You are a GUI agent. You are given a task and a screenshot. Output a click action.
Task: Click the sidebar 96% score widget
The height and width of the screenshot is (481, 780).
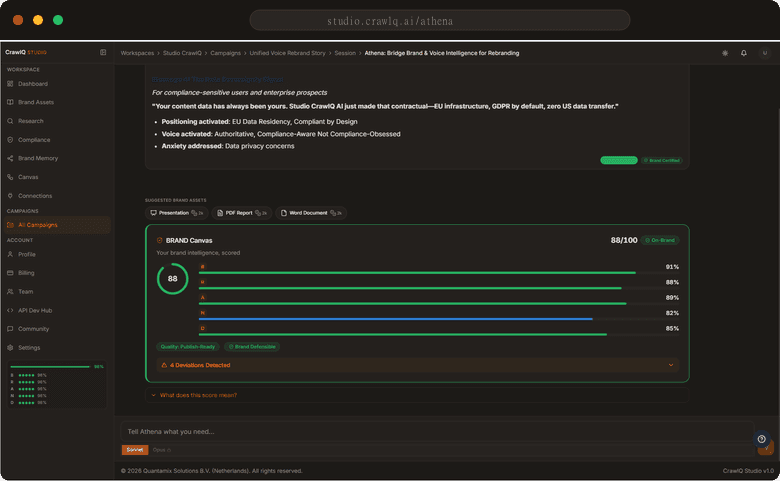[57, 385]
